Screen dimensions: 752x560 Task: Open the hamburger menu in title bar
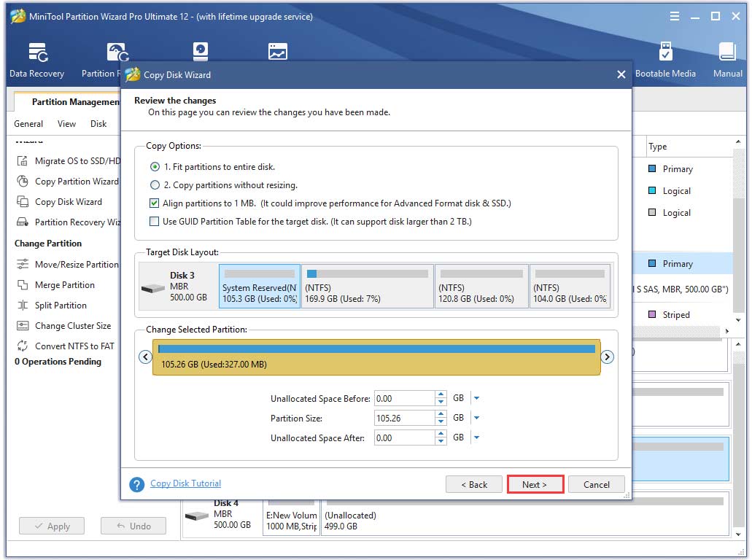(x=674, y=16)
